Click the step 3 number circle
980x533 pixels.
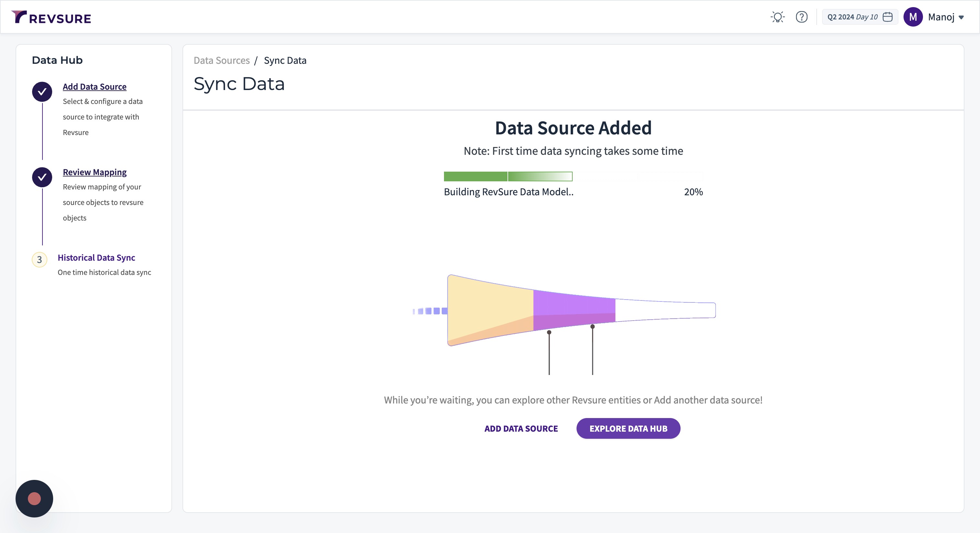39,260
